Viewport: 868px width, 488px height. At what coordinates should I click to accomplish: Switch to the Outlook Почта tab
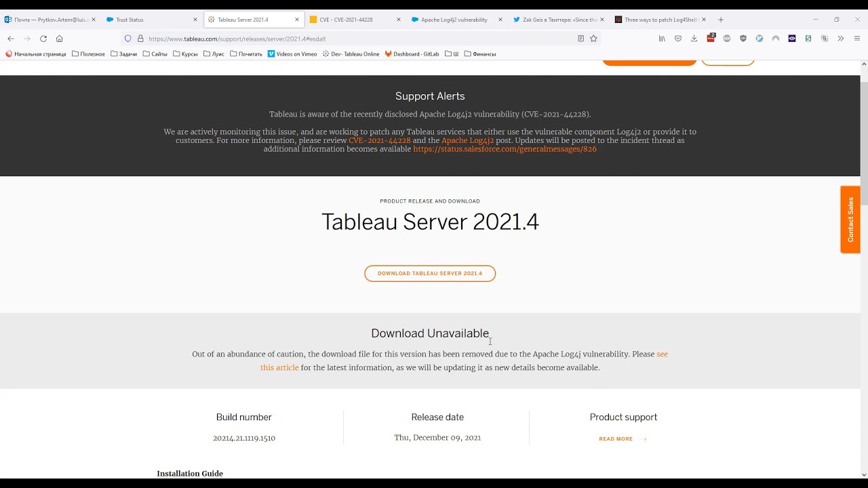[x=51, y=20]
